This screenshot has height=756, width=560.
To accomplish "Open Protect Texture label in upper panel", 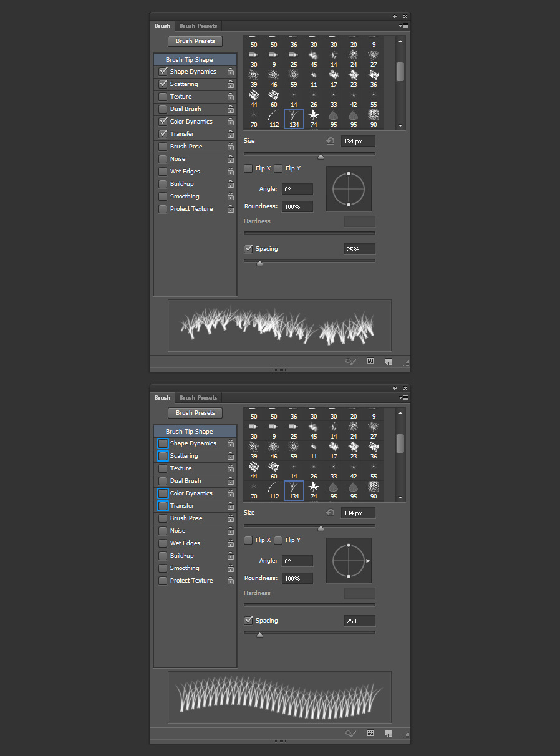I will 191,209.
